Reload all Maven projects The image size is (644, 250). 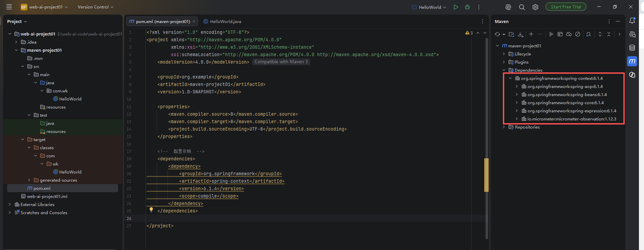(x=497, y=34)
